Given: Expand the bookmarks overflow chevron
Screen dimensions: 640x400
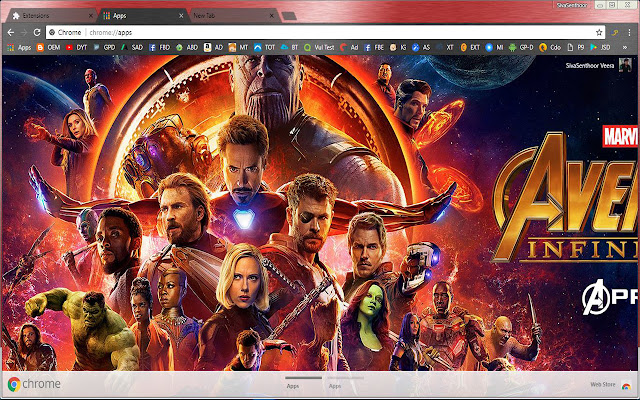Looking at the screenshot, I should tap(624, 47).
